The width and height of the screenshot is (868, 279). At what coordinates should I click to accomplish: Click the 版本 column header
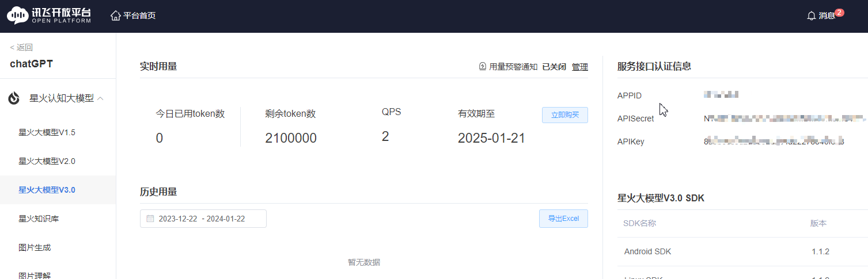818,223
